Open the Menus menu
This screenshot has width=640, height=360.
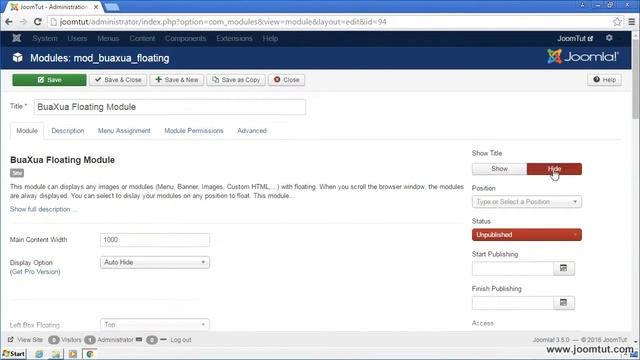[x=108, y=38]
